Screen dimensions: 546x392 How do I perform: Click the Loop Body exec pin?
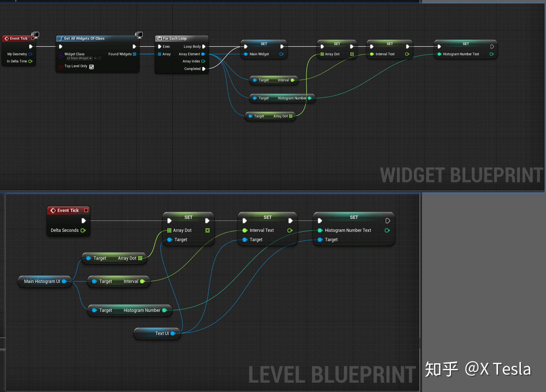[204, 46]
